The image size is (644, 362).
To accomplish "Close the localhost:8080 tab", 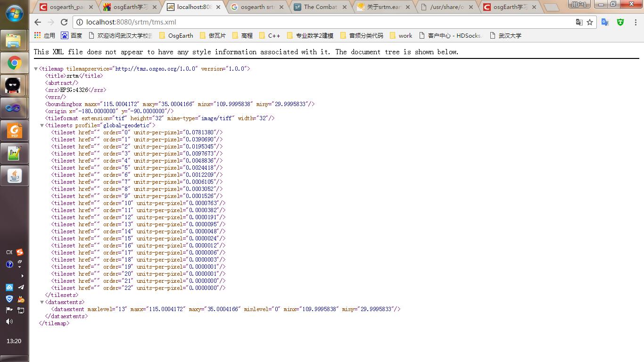I will (x=218, y=7).
